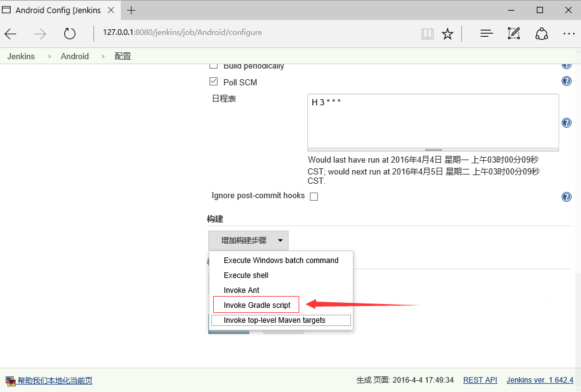Screen dimensions: 581x392
Task: Reload the page with the refresh icon
Action: pos(69,34)
